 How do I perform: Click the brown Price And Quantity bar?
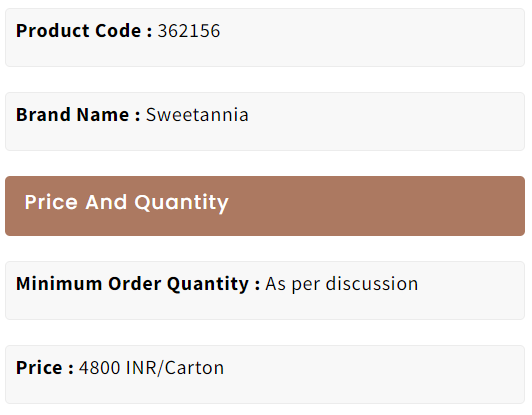(265, 206)
